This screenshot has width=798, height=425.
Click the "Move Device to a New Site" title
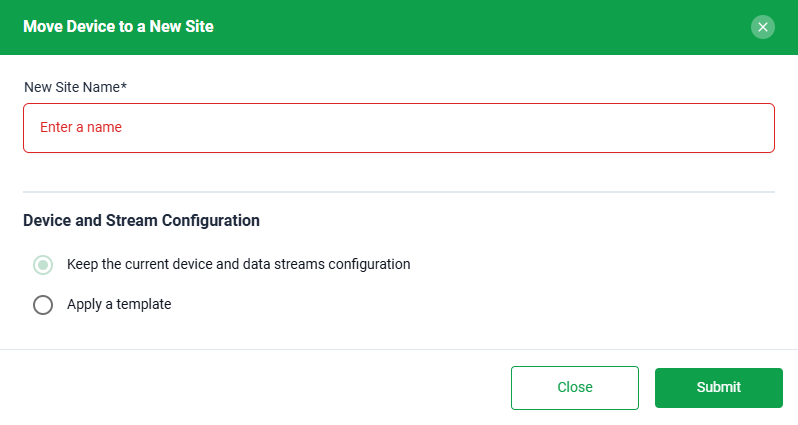118,26
